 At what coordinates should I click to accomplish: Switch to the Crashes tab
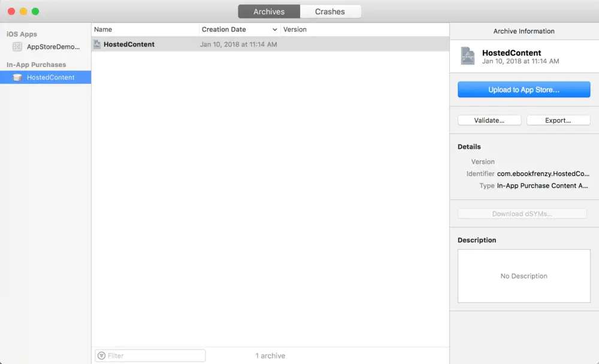click(x=330, y=11)
